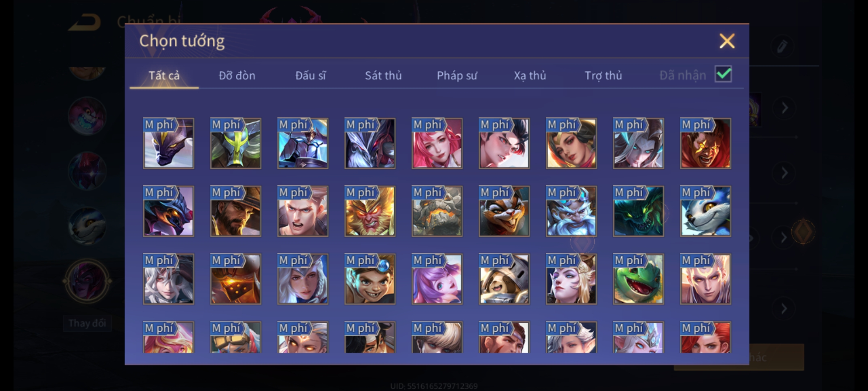868x391 pixels.
Task: Filter heroes by Xạ thủ tab
Action: (x=530, y=75)
